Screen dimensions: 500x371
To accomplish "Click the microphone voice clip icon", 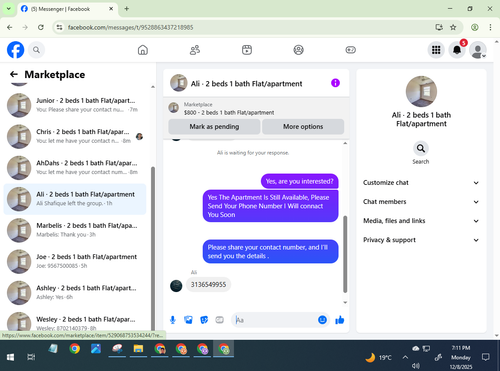I will point(173,320).
